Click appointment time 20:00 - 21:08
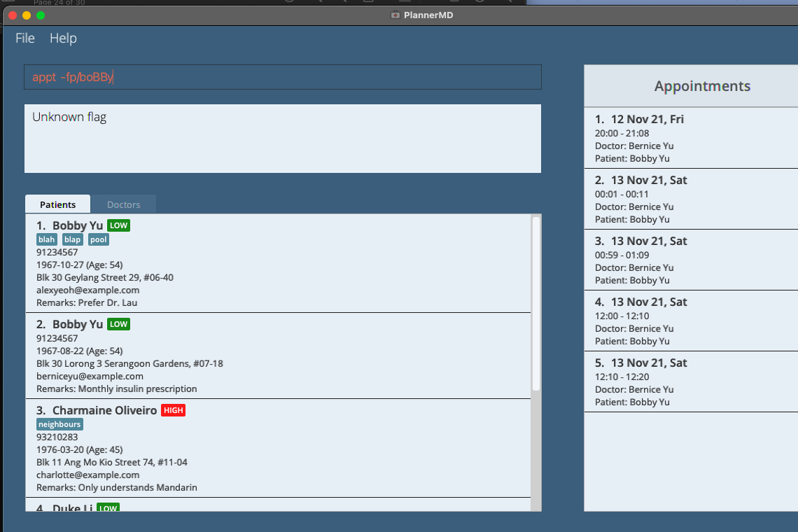Screen dimensions: 798x532 point(622,134)
